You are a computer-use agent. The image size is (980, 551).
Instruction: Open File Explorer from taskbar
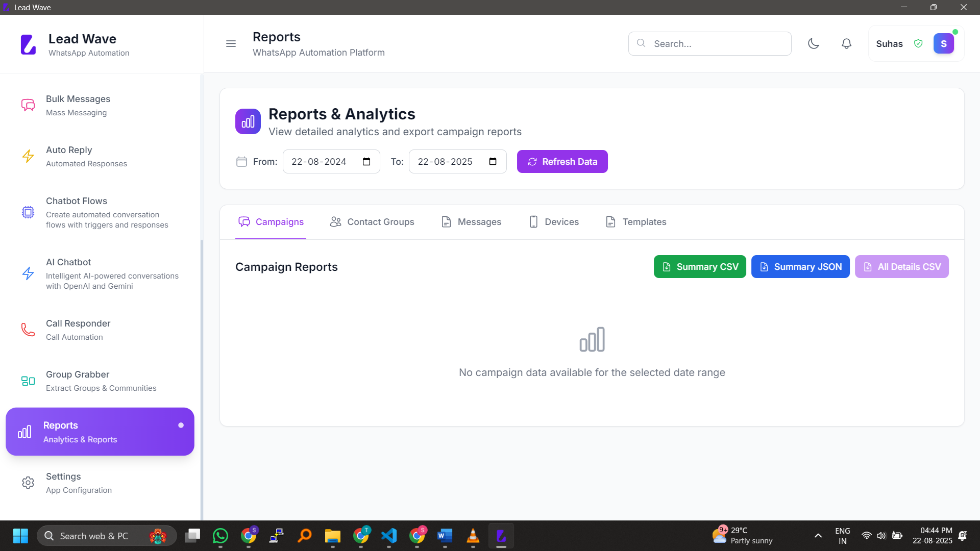coord(333,536)
